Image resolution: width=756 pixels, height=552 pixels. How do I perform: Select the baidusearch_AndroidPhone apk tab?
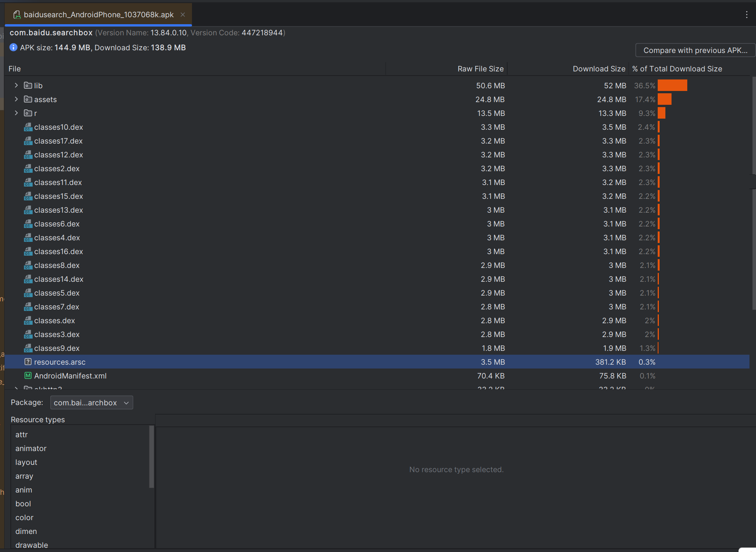[x=98, y=15]
